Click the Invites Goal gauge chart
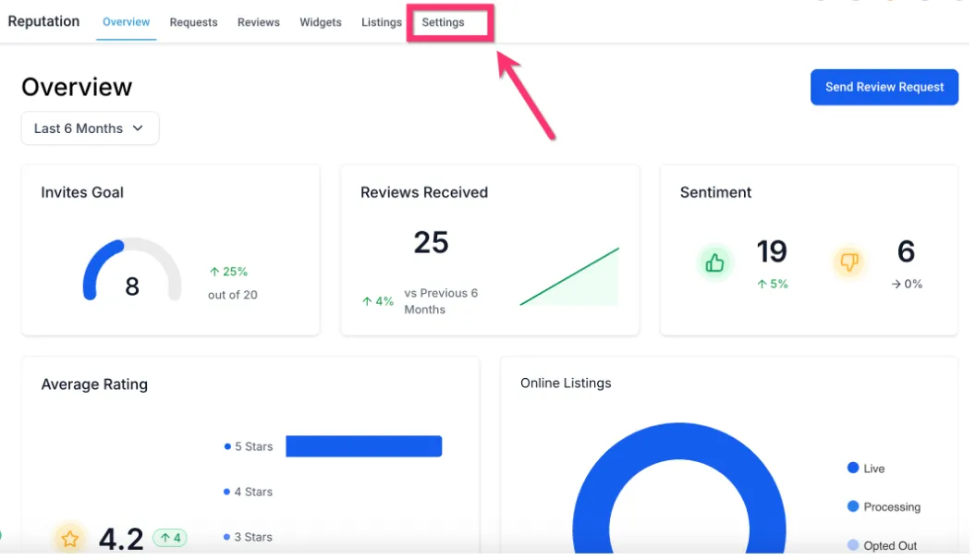The height and width of the screenshot is (560, 976). 132,270
